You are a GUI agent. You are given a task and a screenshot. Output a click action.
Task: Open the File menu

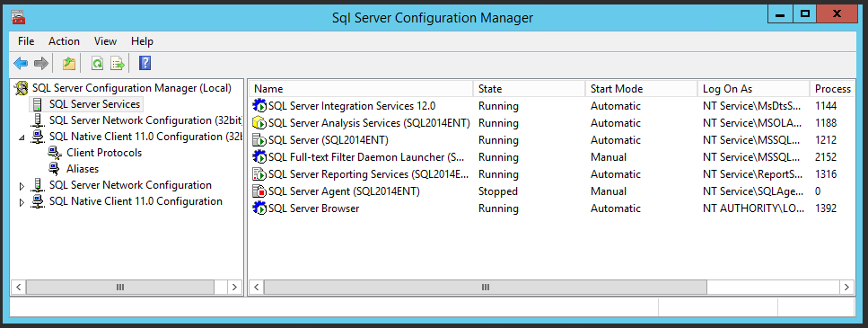click(x=26, y=41)
